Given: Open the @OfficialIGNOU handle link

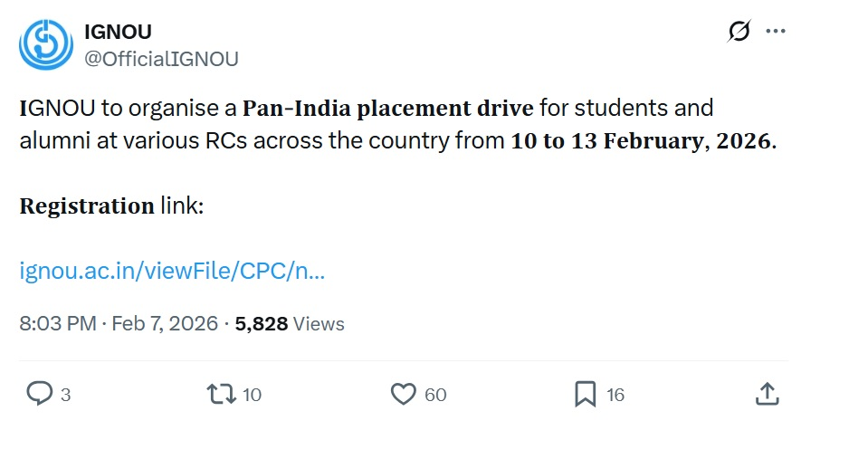Looking at the screenshot, I should pyautogui.click(x=161, y=59).
